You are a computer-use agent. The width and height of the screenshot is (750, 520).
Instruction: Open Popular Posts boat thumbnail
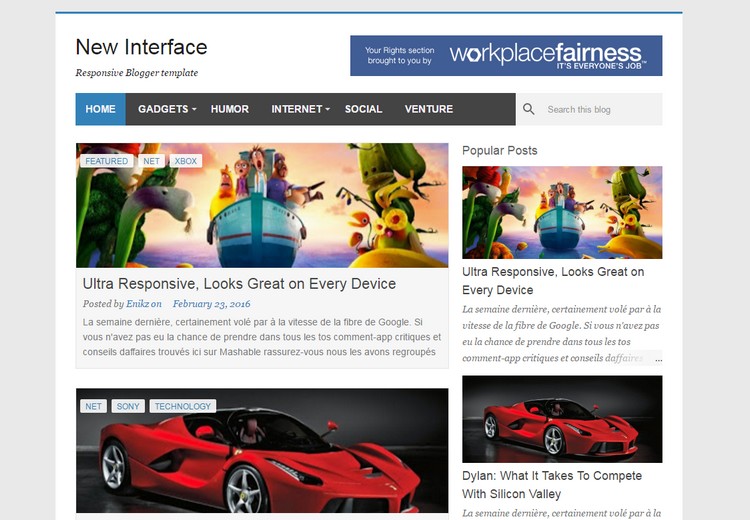click(x=562, y=212)
